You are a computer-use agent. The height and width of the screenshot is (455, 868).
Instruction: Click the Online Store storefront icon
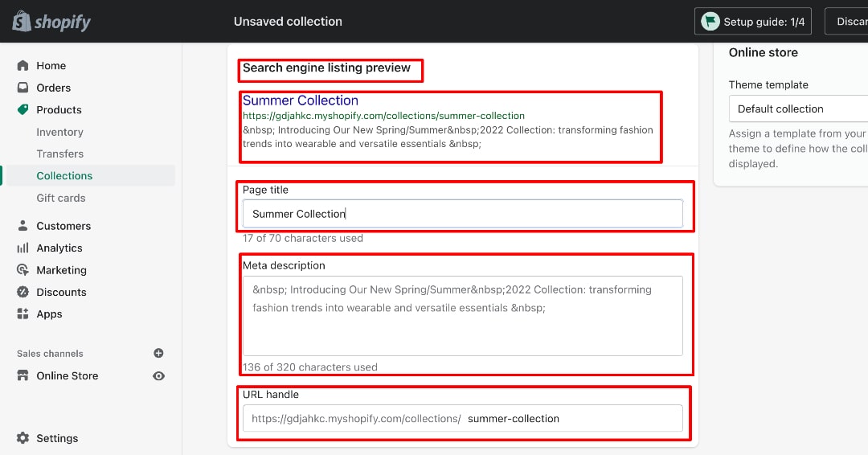point(23,375)
